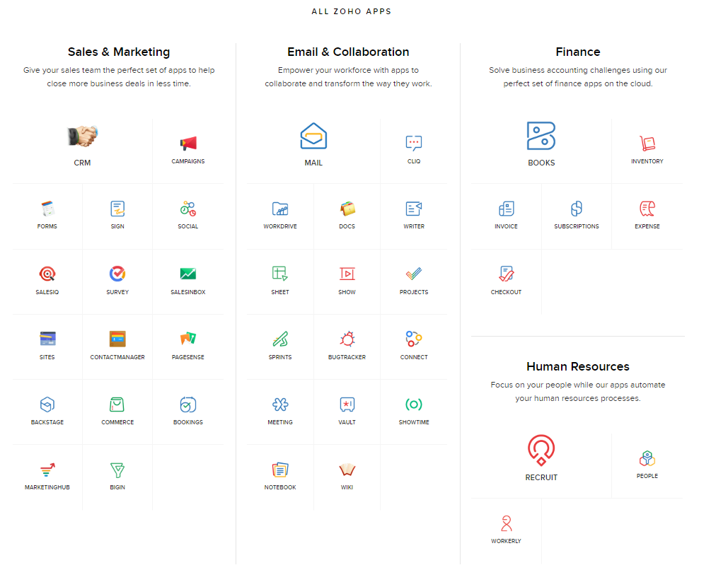Click the Checkout app icon

[506, 274]
